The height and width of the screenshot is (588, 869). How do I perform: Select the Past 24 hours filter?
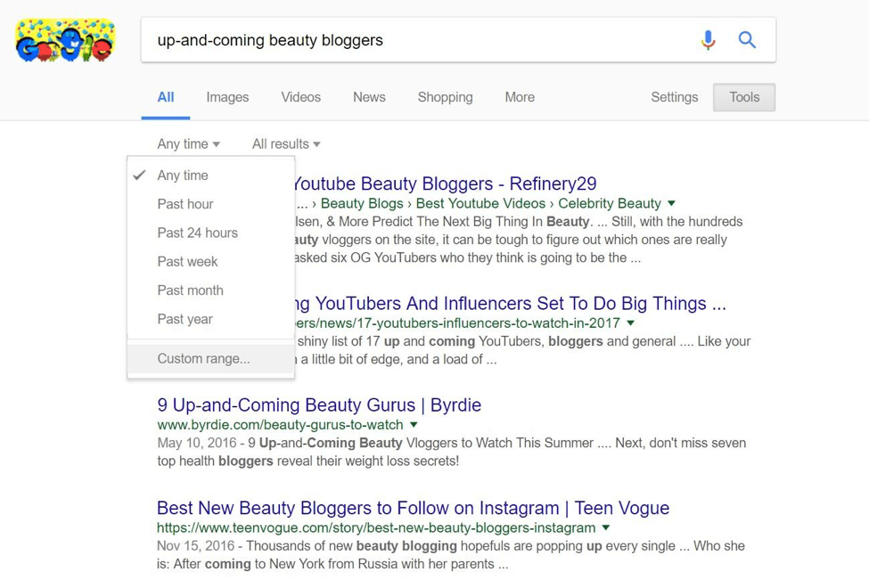click(x=196, y=233)
